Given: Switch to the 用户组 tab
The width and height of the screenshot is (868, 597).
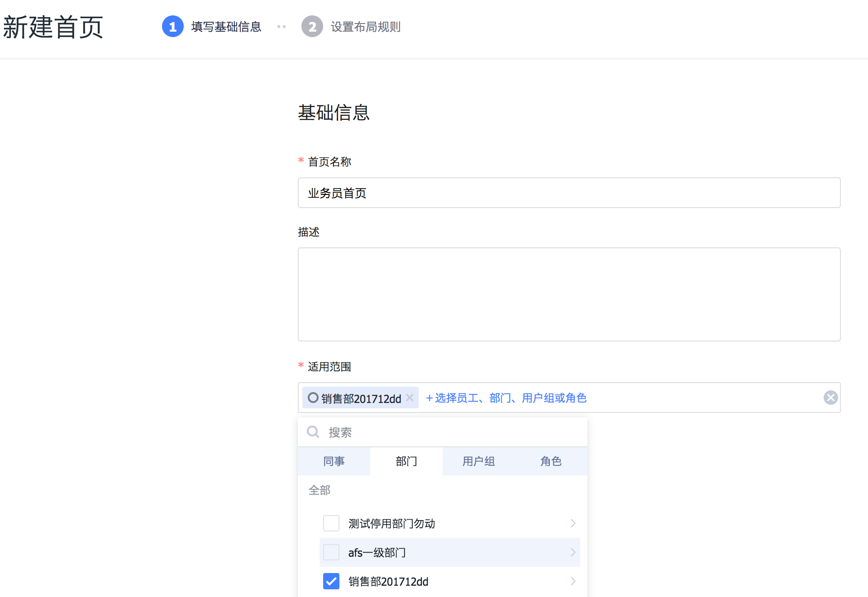Looking at the screenshot, I should click(479, 461).
